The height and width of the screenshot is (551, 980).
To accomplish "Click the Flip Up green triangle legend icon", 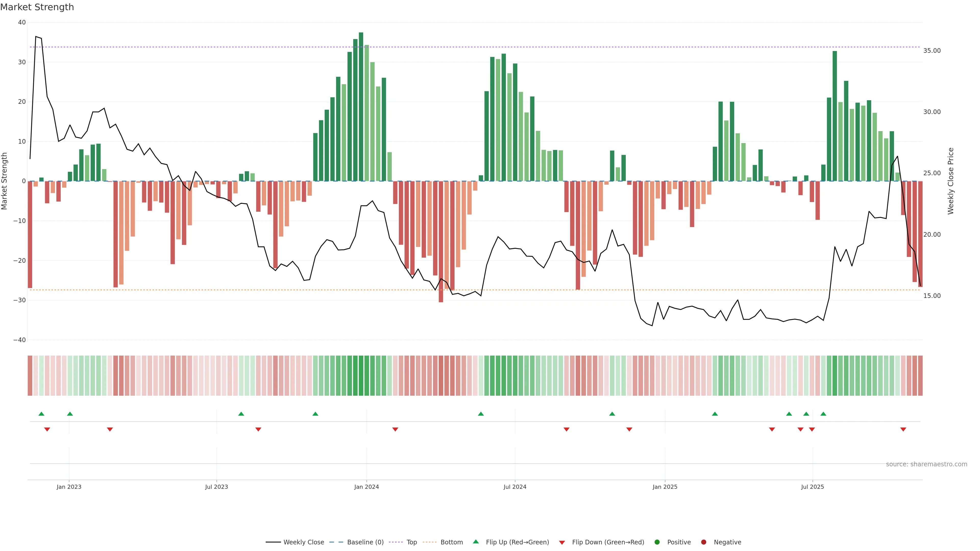I will pyautogui.click(x=475, y=542).
